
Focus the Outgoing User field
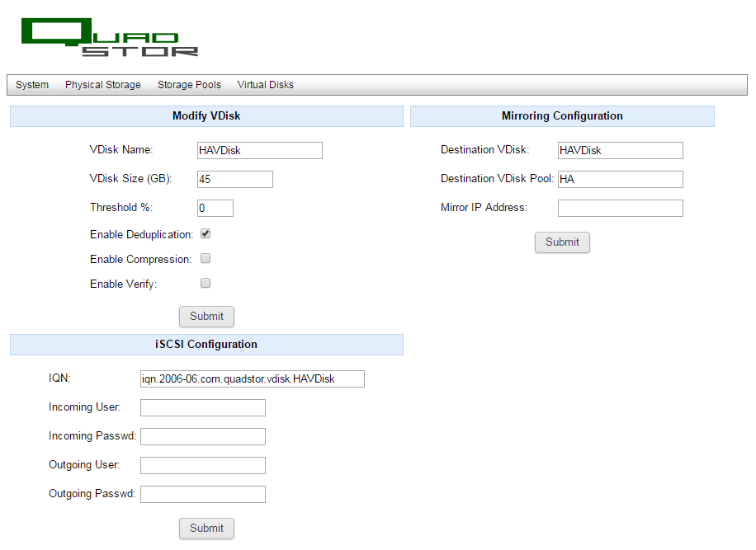click(x=203, y=465)
